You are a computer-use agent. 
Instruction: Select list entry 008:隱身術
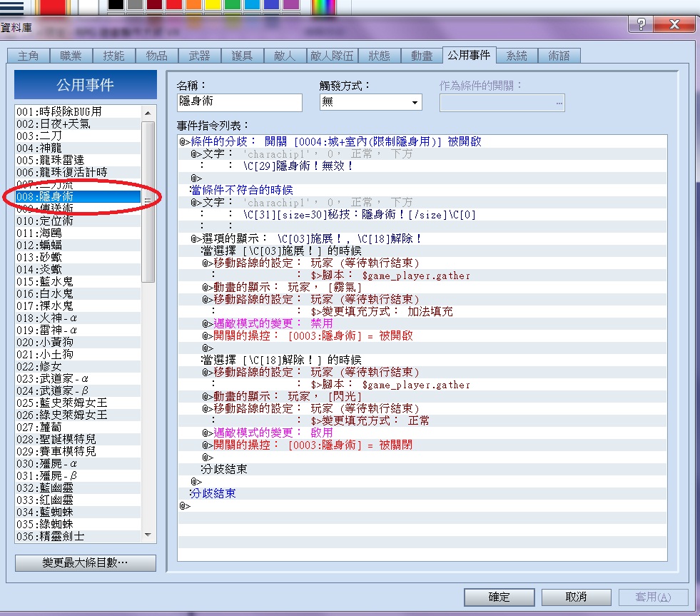tap(78, 196)
